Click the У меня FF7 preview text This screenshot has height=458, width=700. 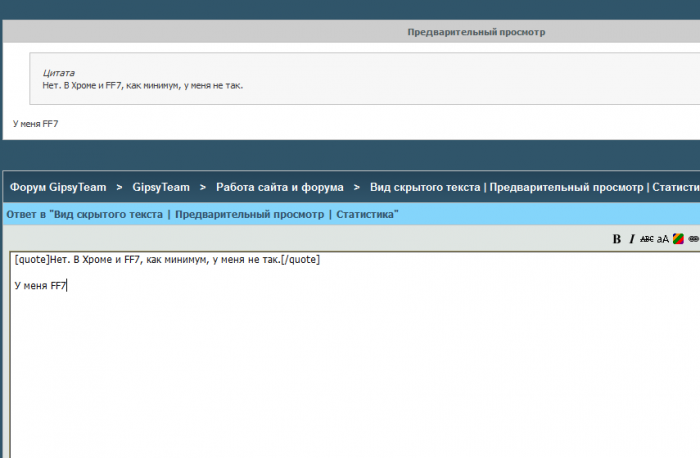tap(37, 124)
